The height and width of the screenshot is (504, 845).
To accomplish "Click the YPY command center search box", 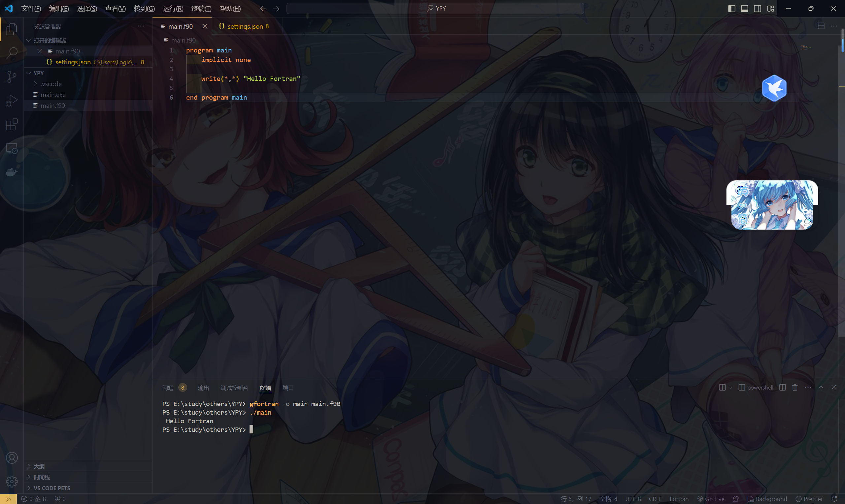I will click(435, 9).
